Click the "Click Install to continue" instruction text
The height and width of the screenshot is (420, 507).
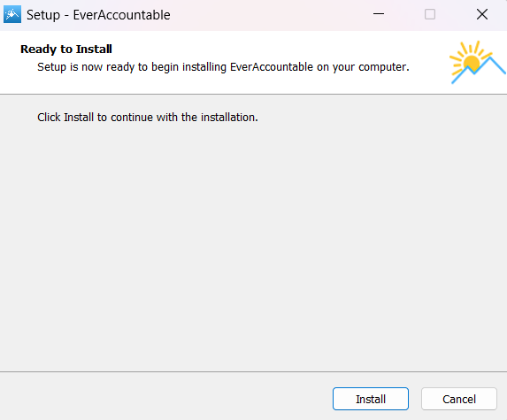tap(148, 118)
